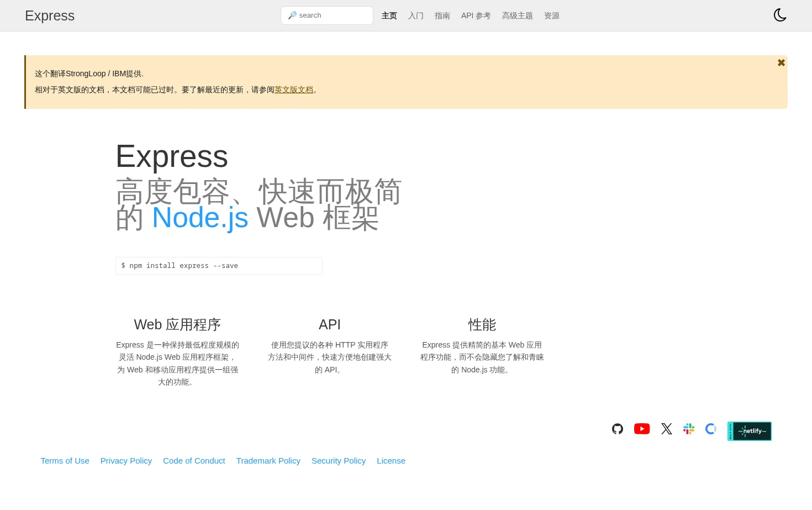Follow the 英文版文档 link
Screen dimensions: 812x510
[294, 90]
